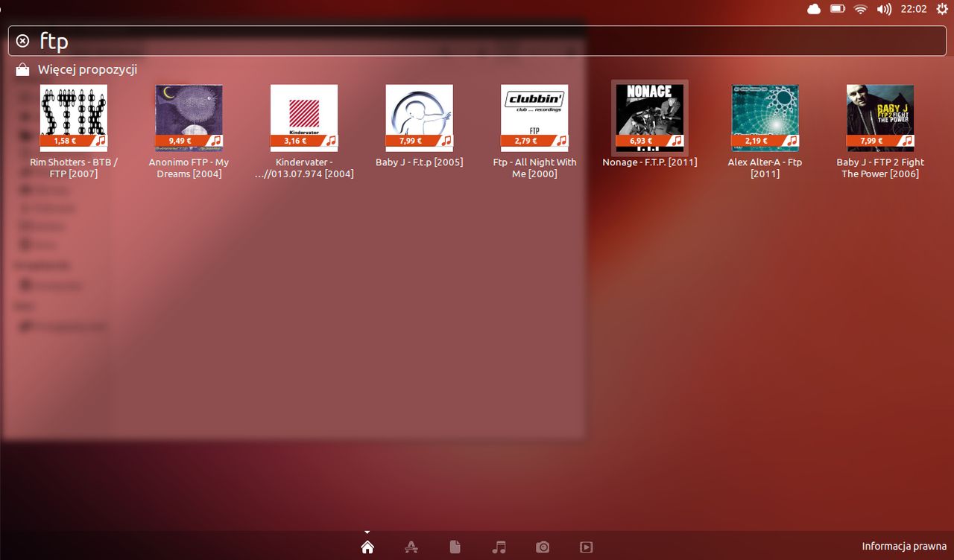The height and width of the screenshot is (560, 954).
Task: Open the Baby J - F.t.p [2005] album cover
Action: (420, 118)
